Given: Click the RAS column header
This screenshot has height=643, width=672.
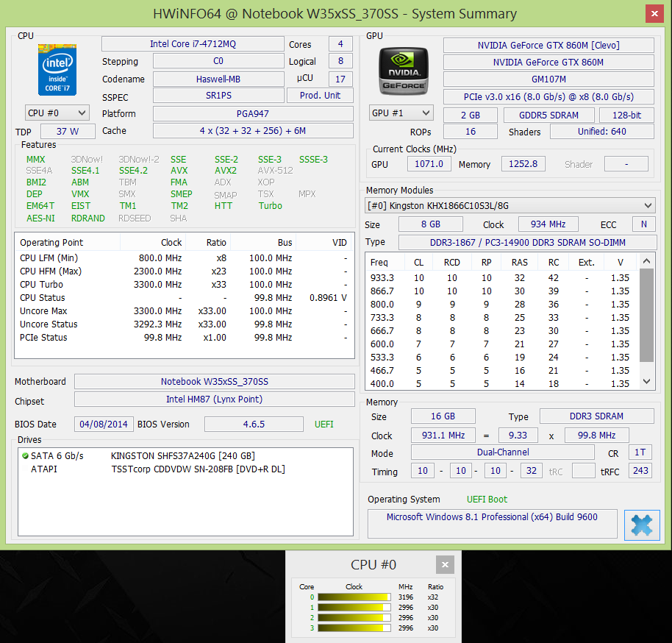Looking at the screenshot, I should pos(519,262).
